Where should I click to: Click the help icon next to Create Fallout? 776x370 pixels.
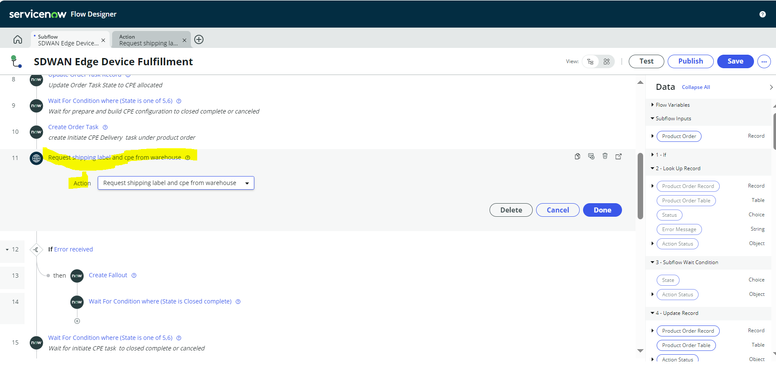click(x=134, y=276)
